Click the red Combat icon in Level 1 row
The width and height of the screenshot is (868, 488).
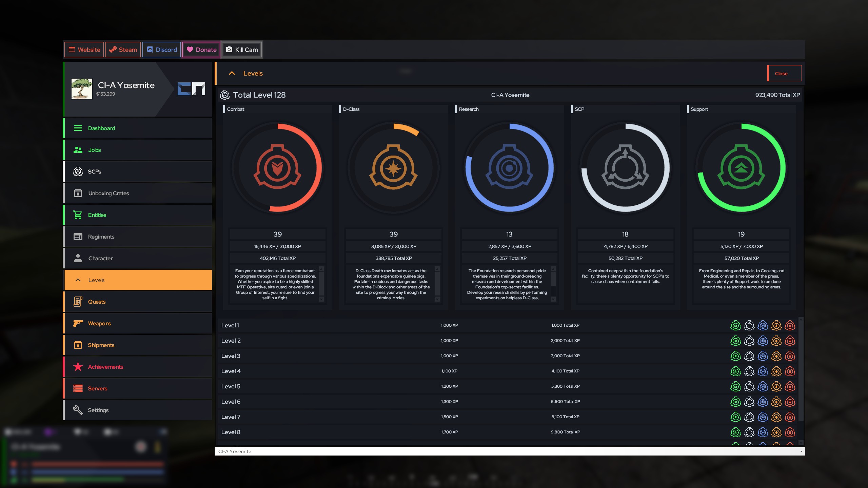pyautogui.click(x=790, y=325)
